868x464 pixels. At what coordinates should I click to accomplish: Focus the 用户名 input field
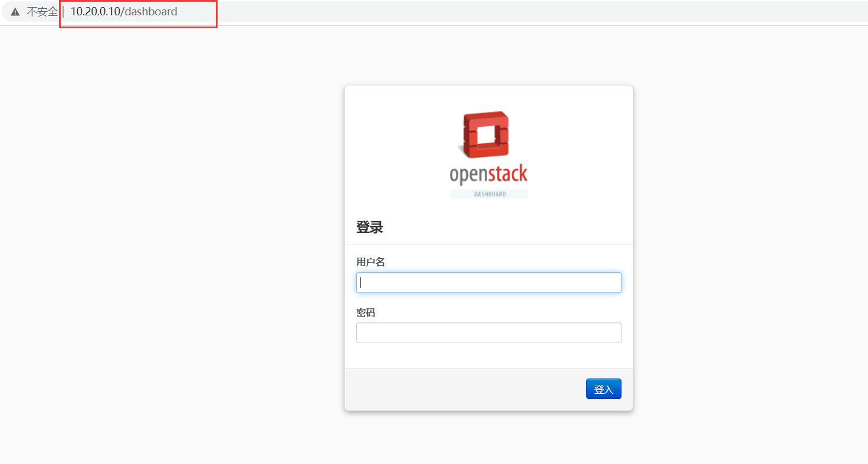coord(488,282)
